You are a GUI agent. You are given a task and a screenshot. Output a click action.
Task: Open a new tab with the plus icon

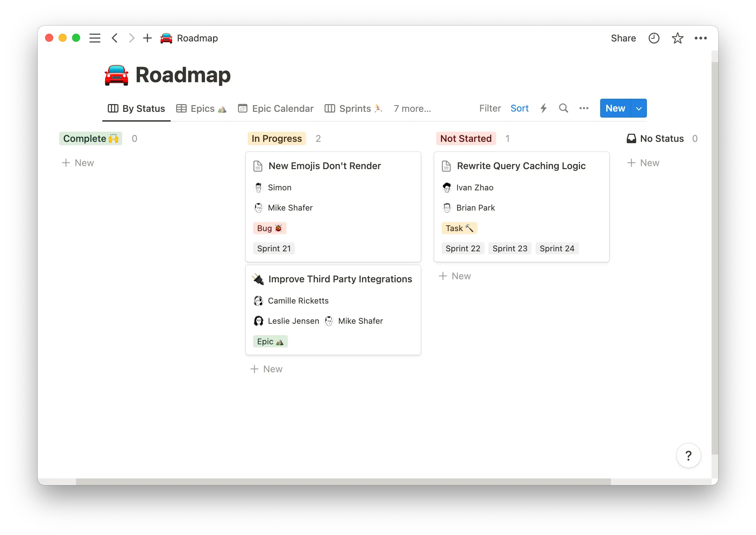point(147,38)
